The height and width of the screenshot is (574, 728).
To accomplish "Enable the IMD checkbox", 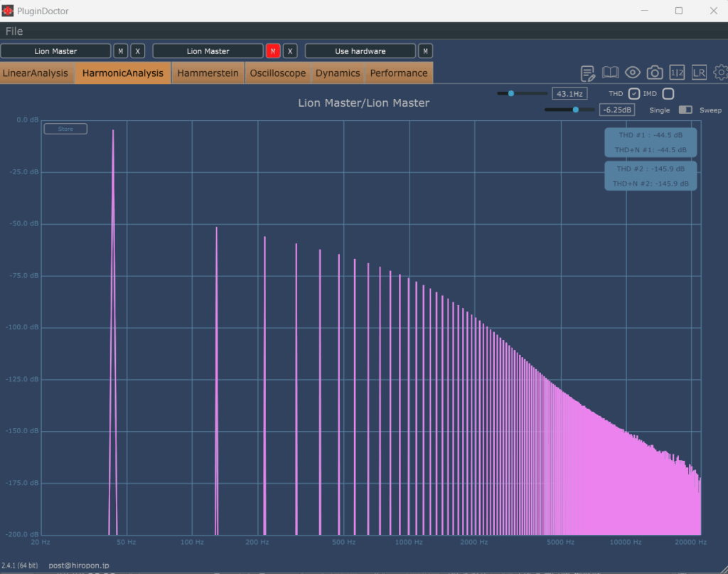I will point(668,93).
